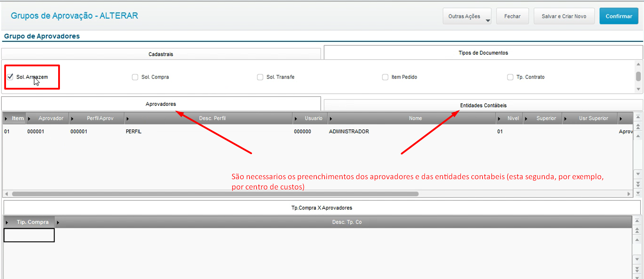Click the checkbox panel scroll-up arrow
644x279 pixels.
[x=638, y=64]
